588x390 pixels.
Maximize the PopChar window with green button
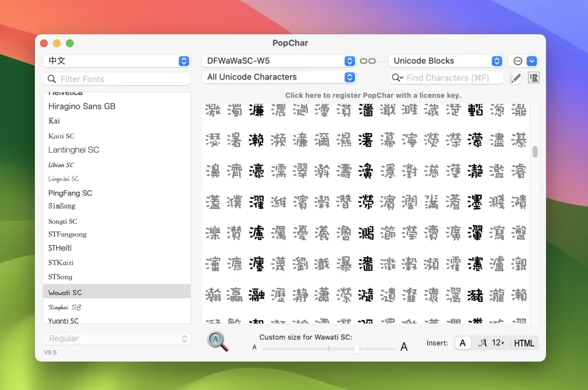(x=70, y=43)
